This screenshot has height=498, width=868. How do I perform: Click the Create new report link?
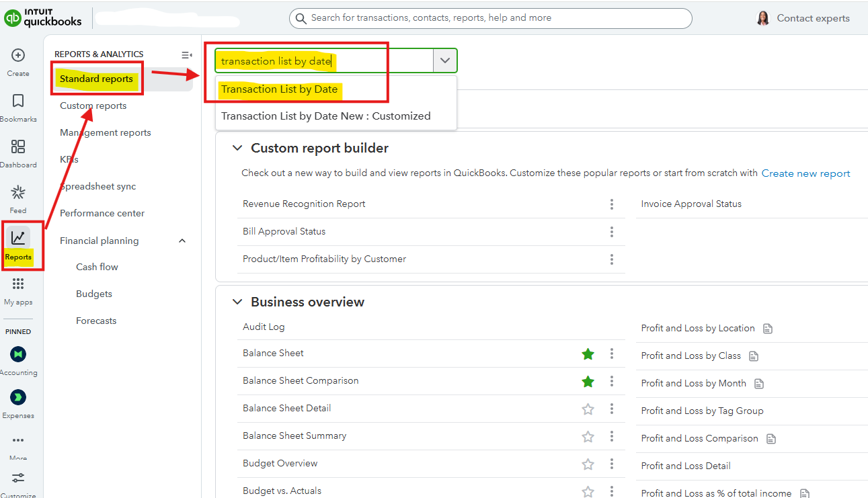click(805, 173)
